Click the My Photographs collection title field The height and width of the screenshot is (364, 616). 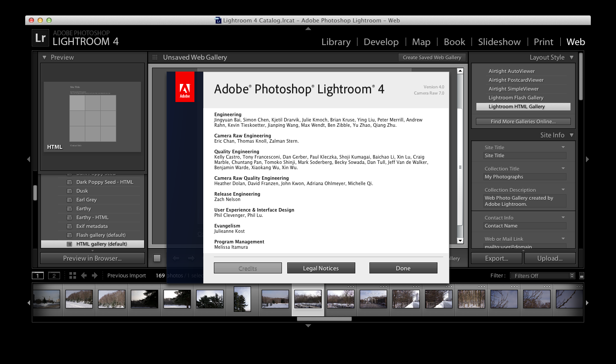(525, 177)
